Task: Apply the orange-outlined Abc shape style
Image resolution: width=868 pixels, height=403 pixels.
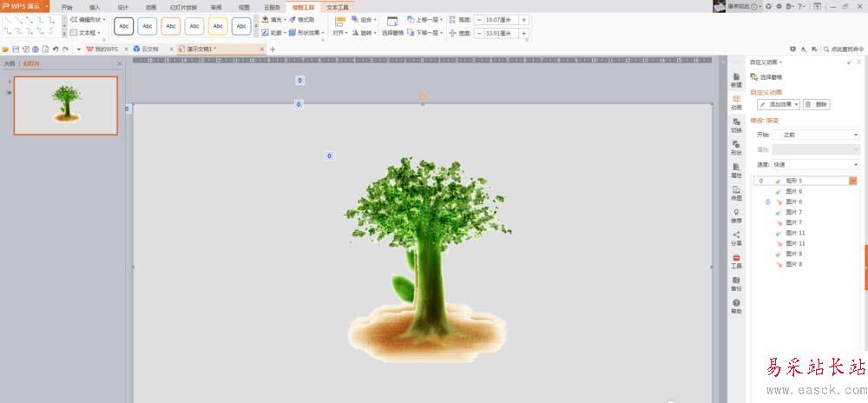Action: 171,26
